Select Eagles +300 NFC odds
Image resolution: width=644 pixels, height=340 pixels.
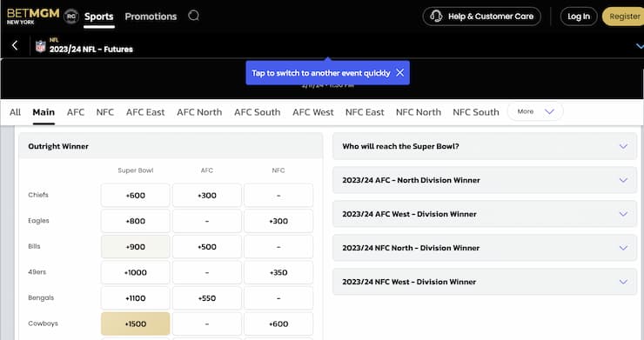click(x=278, y=221)
